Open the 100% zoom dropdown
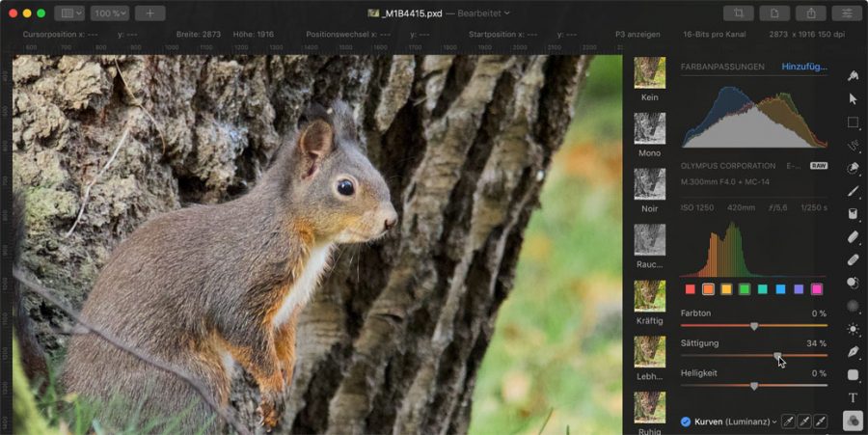 pos(109,14)
